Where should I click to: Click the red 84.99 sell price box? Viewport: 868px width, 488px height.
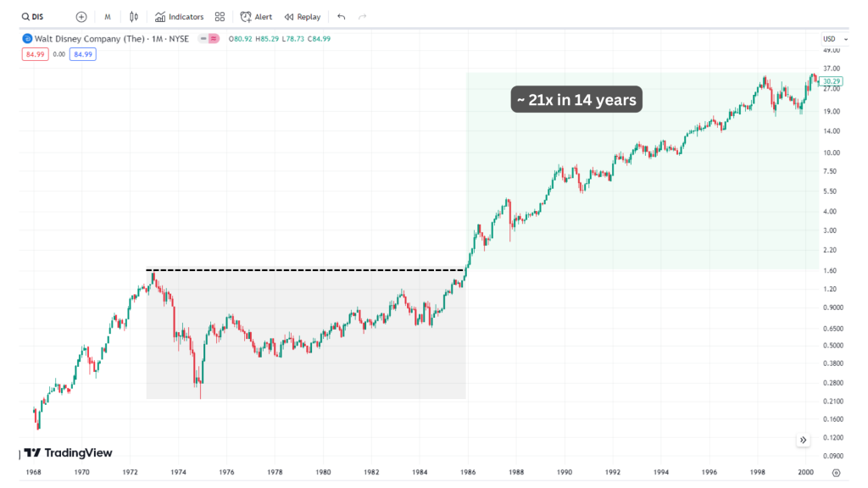coord(35,54)
